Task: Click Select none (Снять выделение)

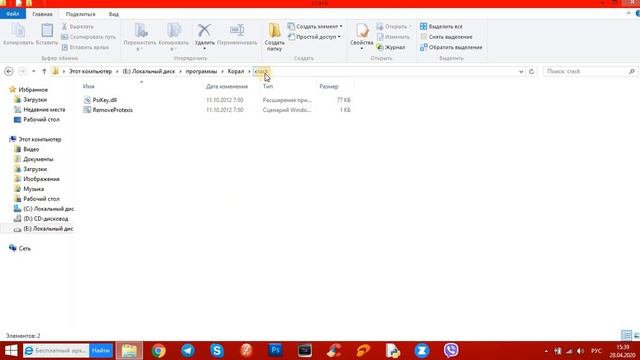Action: tap(446, 37)
